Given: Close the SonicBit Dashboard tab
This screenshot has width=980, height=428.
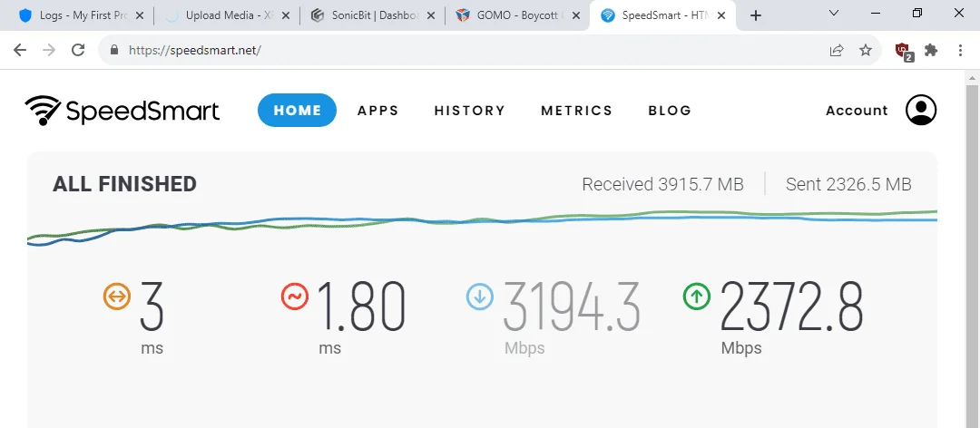Looking at the screenshot, I should click(431, 15).
